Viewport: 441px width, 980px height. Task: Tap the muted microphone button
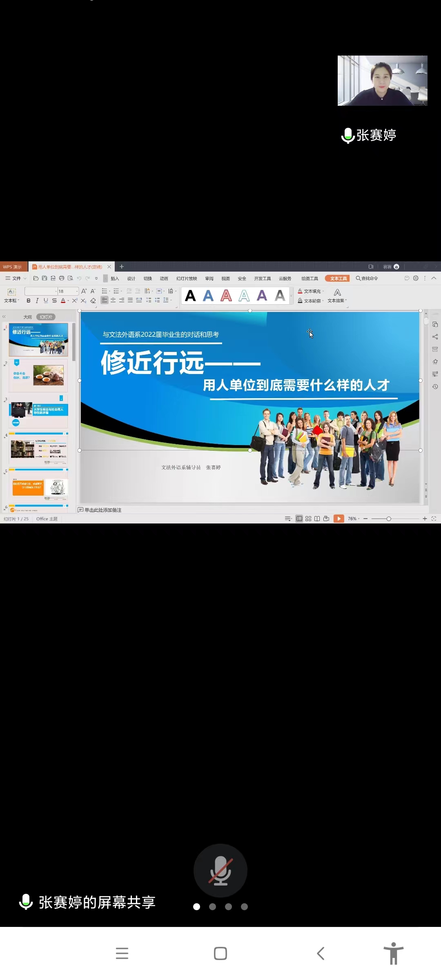pos(220,870)
